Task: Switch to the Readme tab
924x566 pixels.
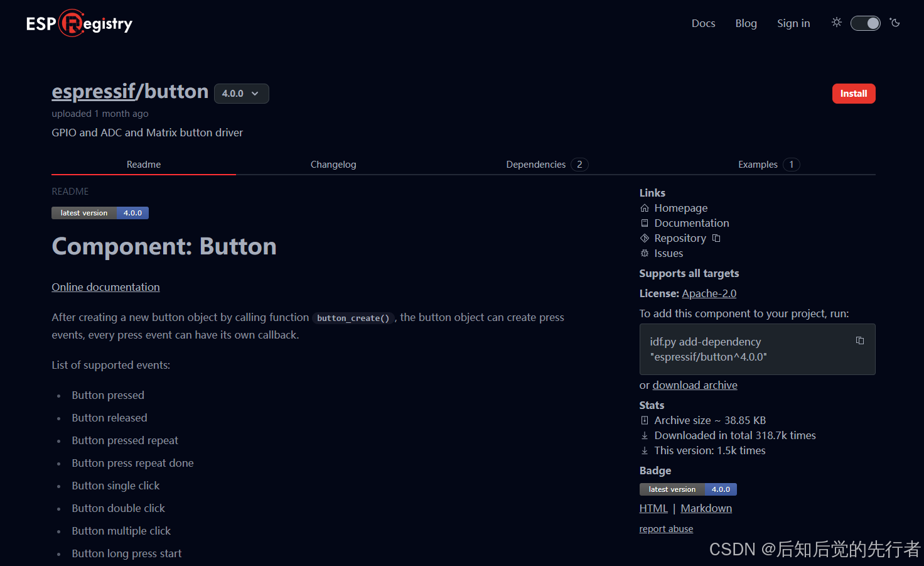Action: tap(144, 165)
